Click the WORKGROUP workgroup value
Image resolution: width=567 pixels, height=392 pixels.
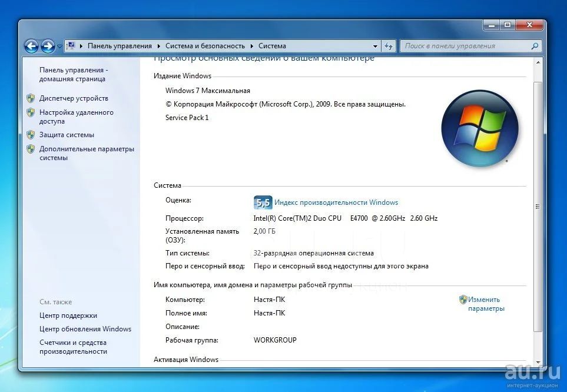pos(275,340)
